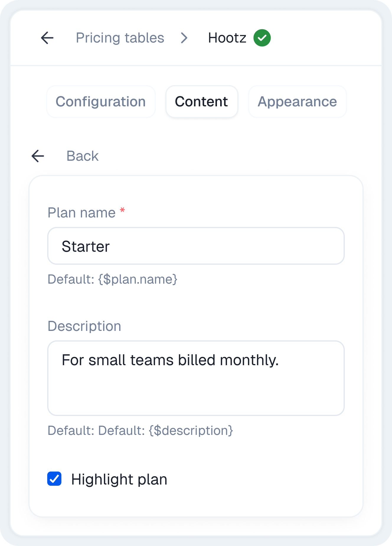Click into the Description text area
Screen dimensions: 392x546
(x=196, y=384)
